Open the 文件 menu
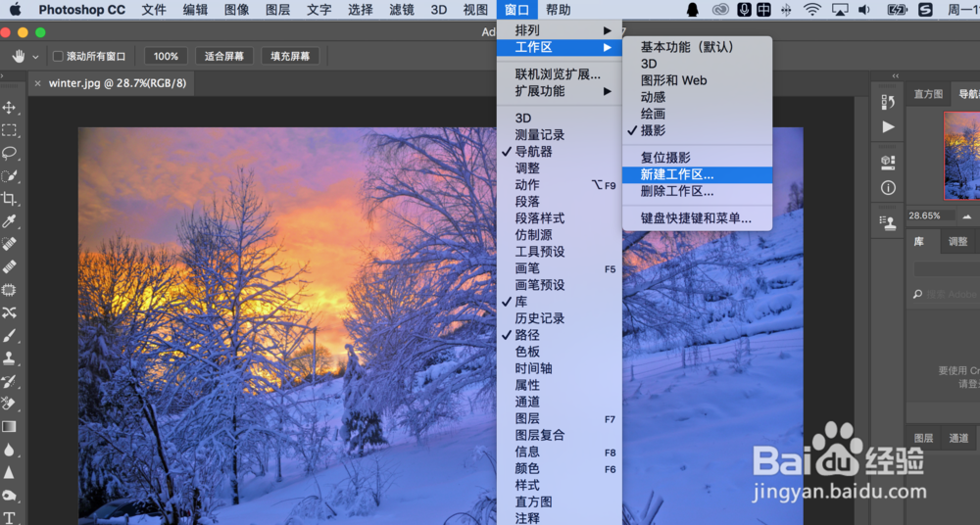The width and height of the screenshot is (980, 525). point(154,10)
